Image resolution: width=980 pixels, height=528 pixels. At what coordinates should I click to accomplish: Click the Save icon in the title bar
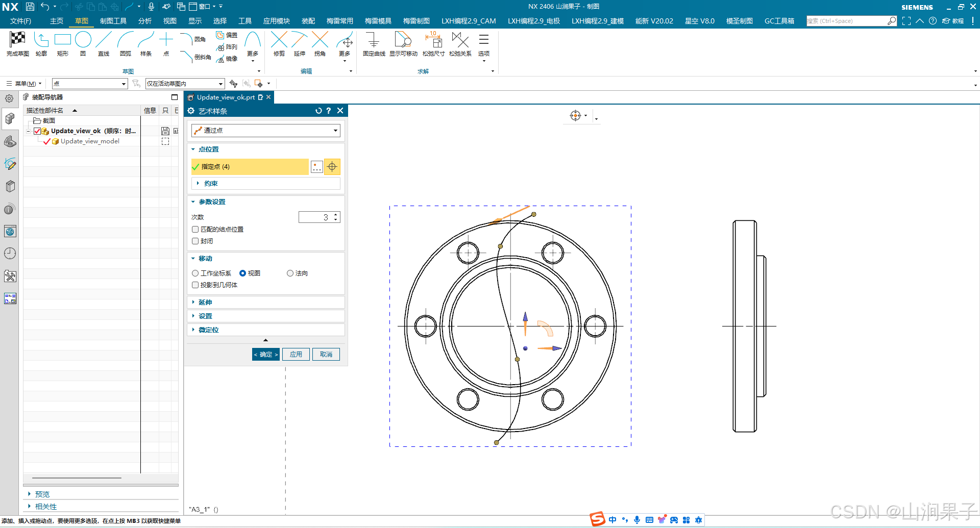[30, 7]
